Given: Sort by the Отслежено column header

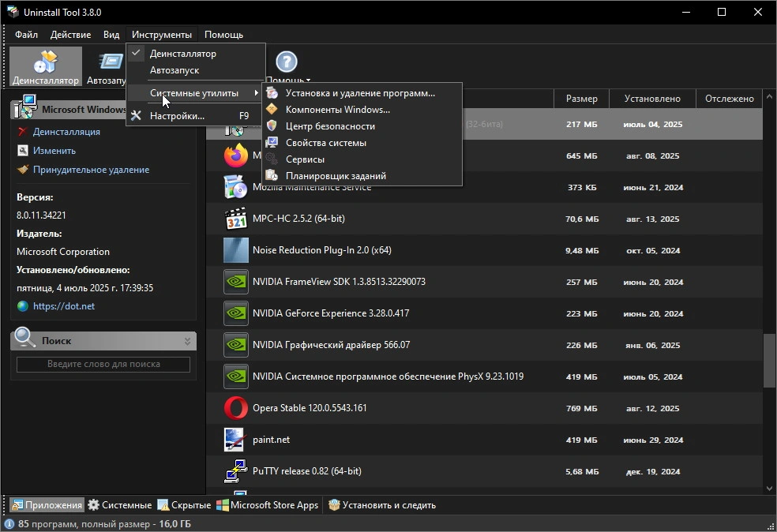Looking at the screenshot, I should (730, 99).
